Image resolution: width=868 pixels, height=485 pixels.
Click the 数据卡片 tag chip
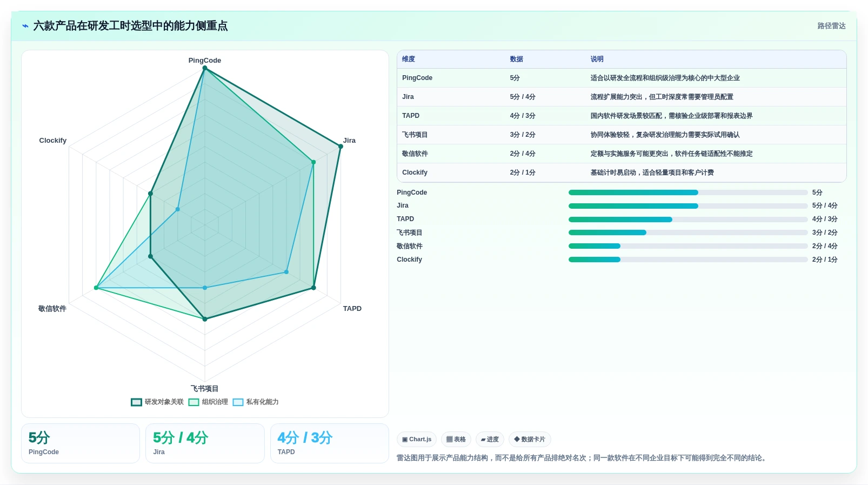[530, 439]
